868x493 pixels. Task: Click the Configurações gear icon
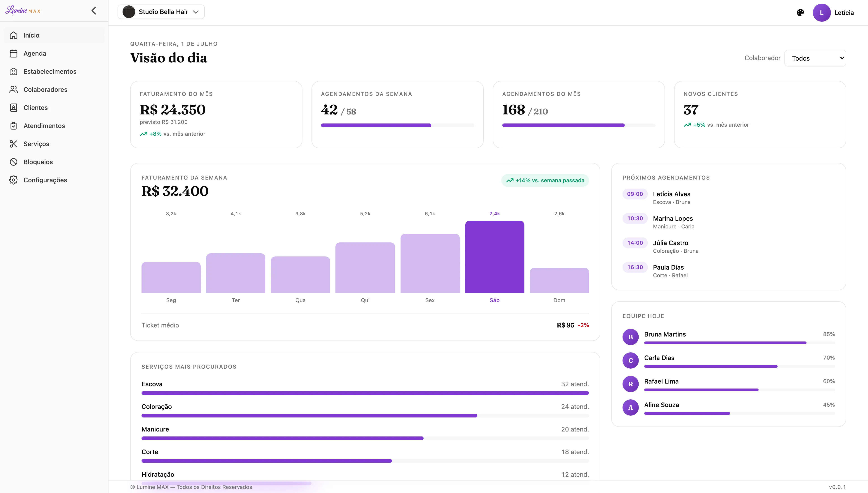tap(14, 180)
